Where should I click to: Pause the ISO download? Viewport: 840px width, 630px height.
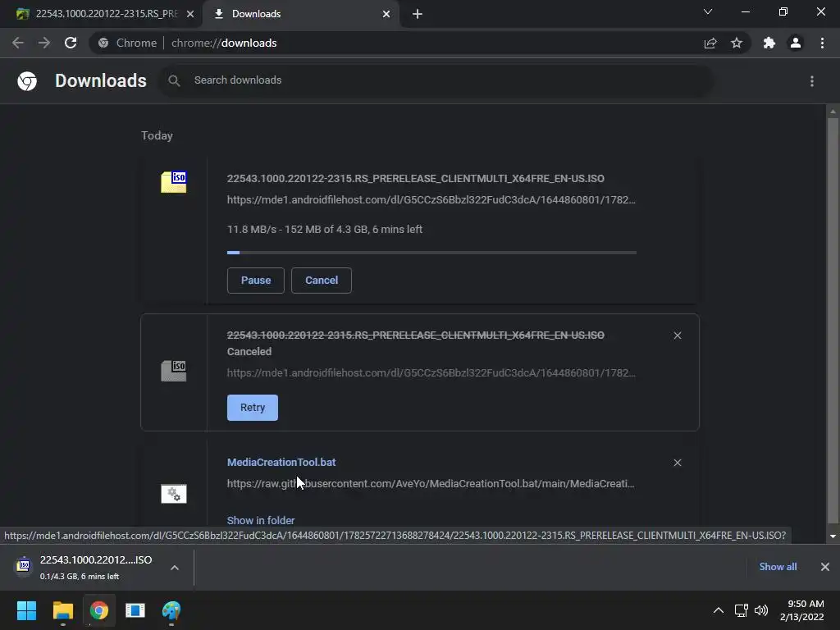tap(256, 281)
